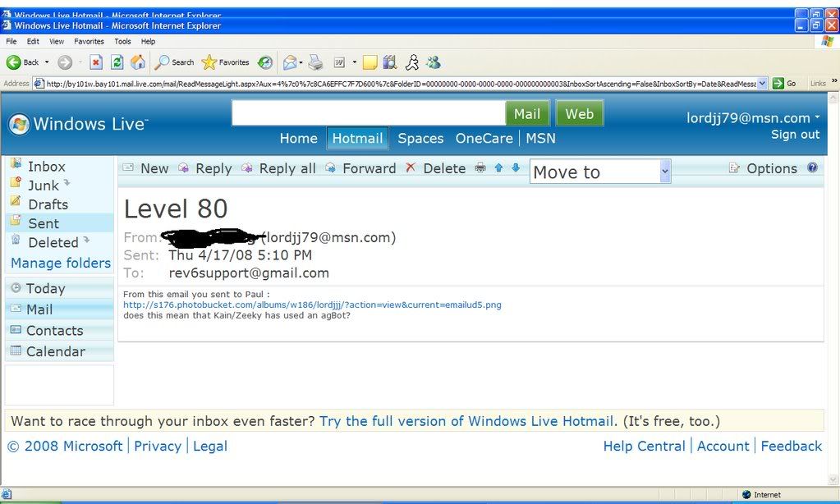This screenshot has height=504, width=840.
Task: Click the Edit with Word toolbar icon
Action: click(x=339, y=62)
